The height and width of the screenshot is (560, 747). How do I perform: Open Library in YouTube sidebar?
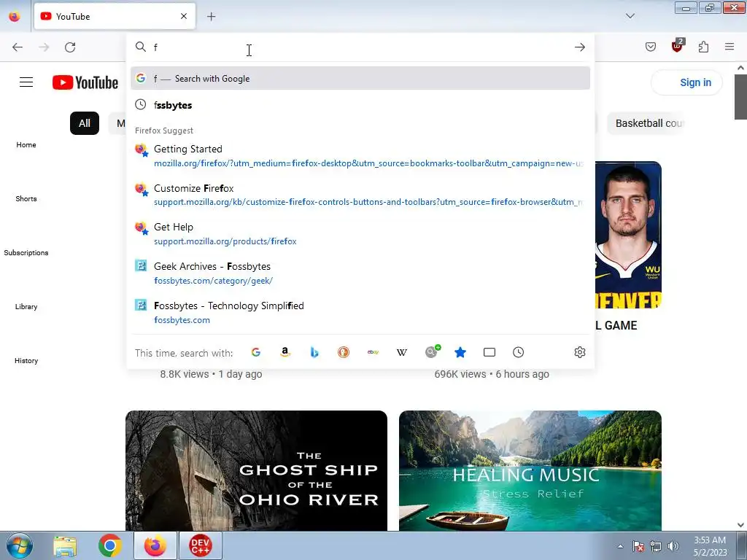tap(26, 307)
